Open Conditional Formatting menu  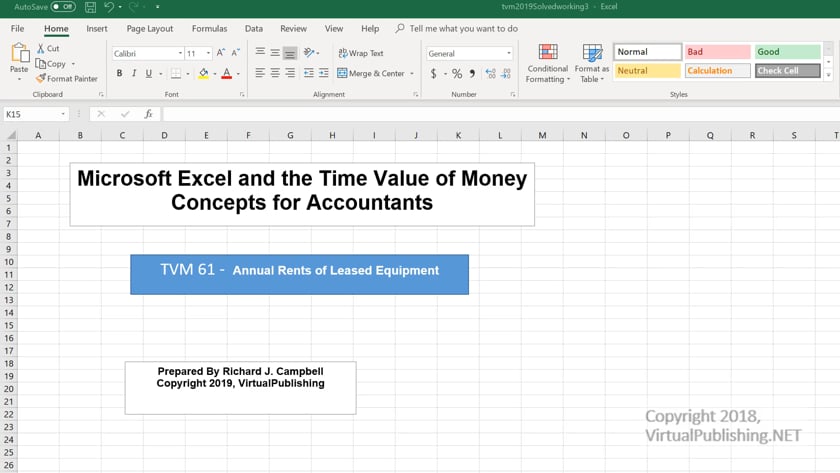click(x=547, y=63)
